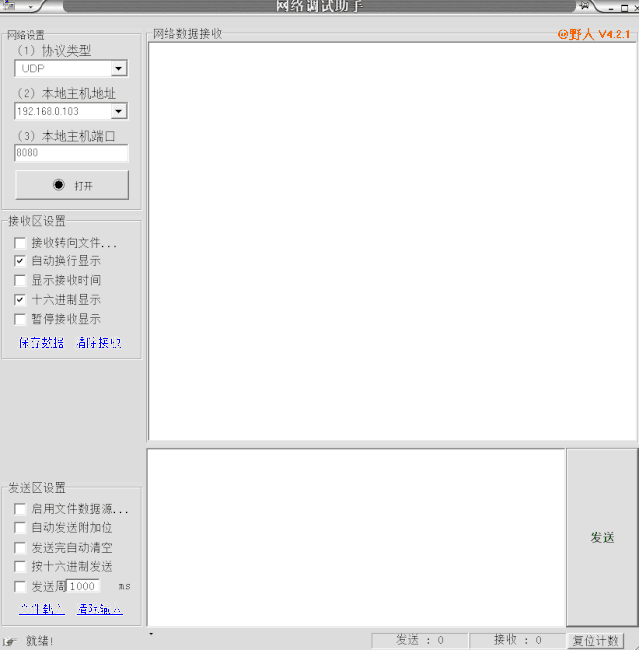Click the small triangle below the send area
The width and height of the screenshot is (639, 650).
pos(151,633)
